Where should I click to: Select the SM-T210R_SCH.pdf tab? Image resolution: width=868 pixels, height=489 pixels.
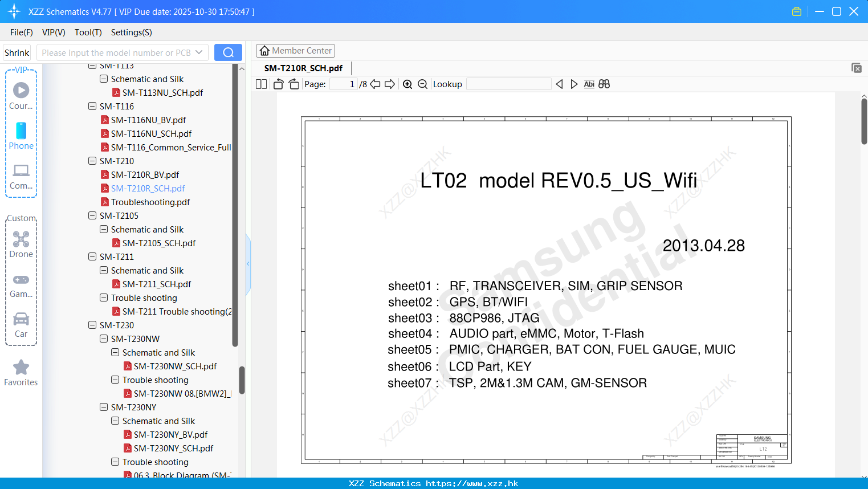point(303,68)
